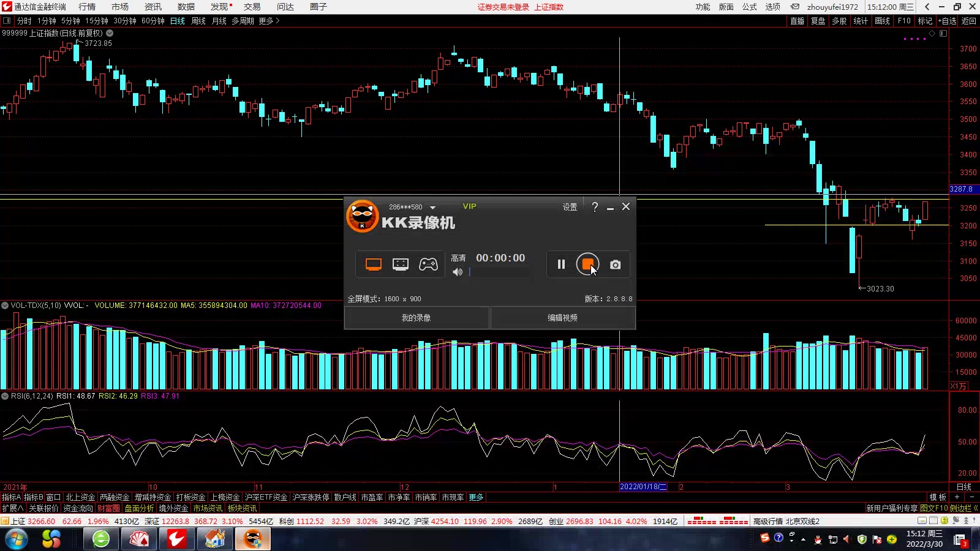This screenshot has width=980, height=551.
Task: Zoom out chart with − button
Action: coord(971,497)
